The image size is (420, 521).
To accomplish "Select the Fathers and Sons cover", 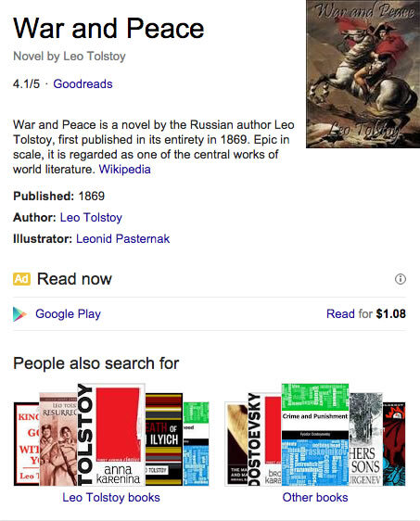I will coord(366,439).
